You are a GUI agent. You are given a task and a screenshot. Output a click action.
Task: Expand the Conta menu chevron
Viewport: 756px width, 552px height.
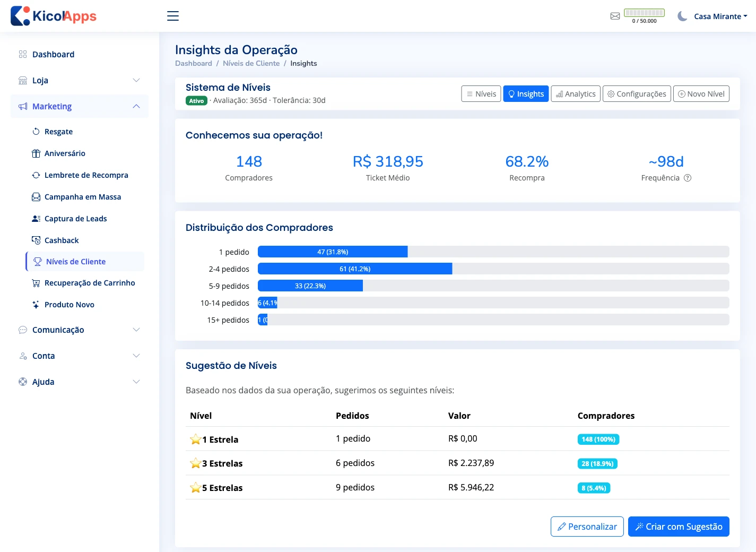(136, 356)
